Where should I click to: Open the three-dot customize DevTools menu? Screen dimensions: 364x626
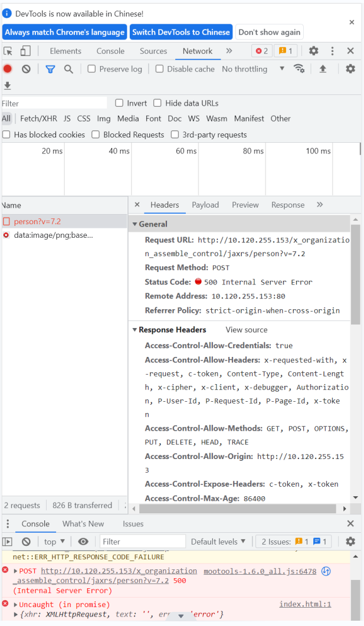[332, 51]
